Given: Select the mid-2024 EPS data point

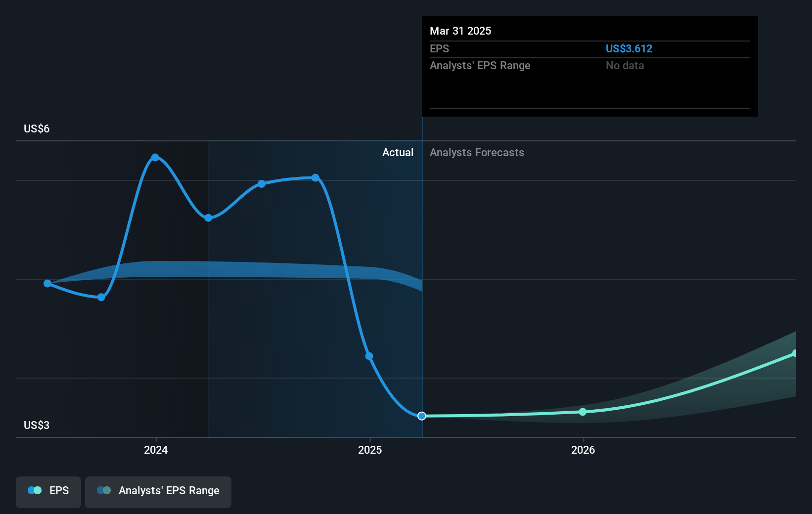Looking at the screenshot, I should pyautogui.click(x=262, y=184).
